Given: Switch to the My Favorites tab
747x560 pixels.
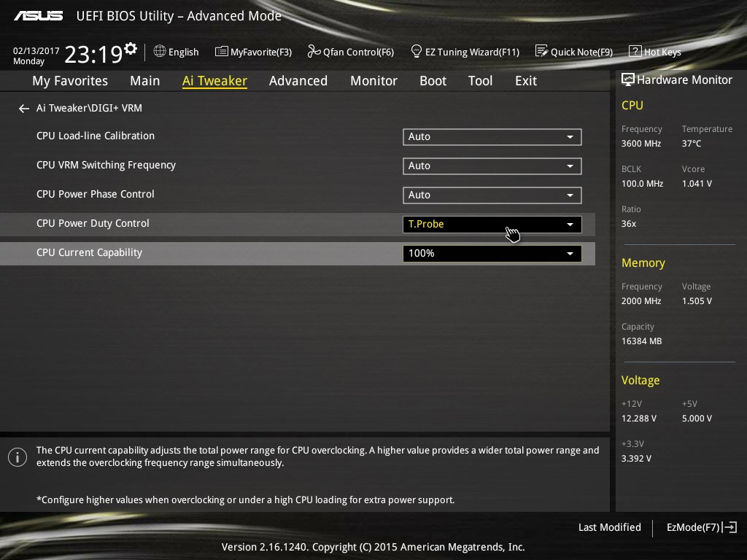Looking at the screenshot, I should 70,81.
